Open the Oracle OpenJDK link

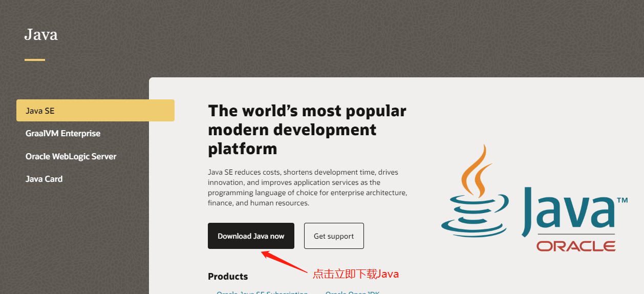pos(353,292)
